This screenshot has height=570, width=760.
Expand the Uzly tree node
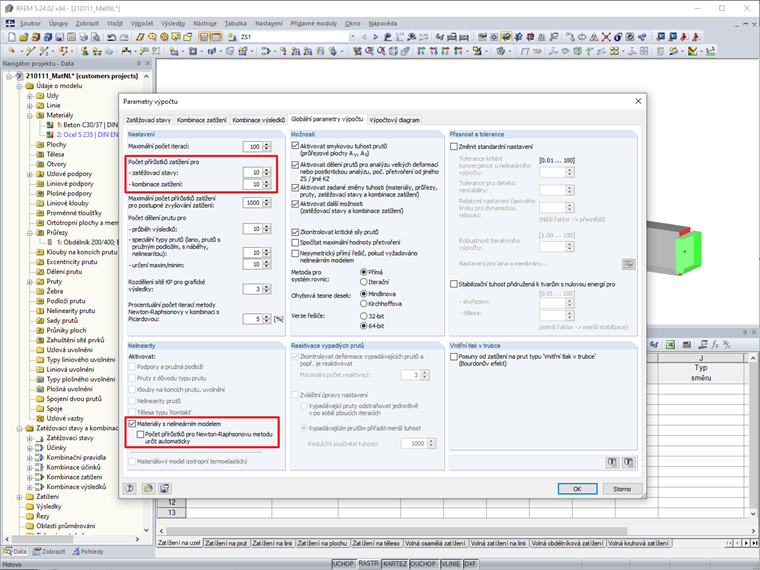click(x=30, y=95)
